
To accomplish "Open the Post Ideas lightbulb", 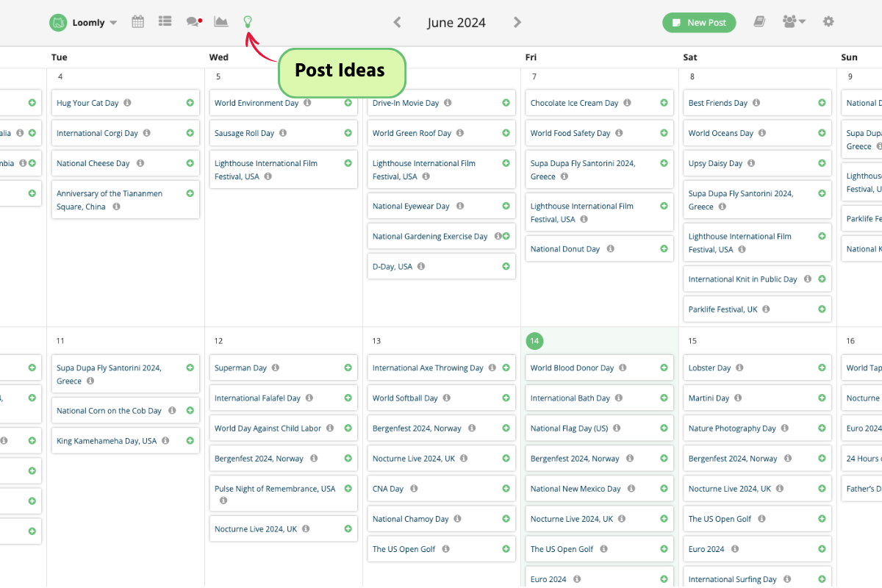I will tap(248, 22).
